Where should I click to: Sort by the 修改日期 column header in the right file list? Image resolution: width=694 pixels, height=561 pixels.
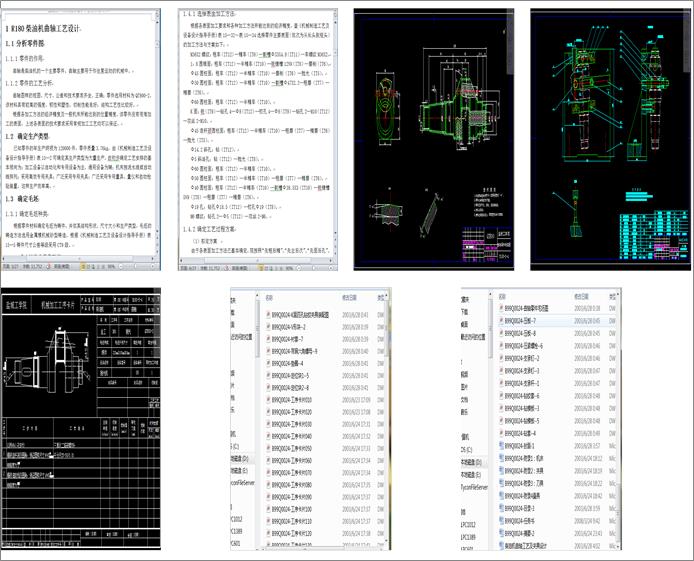click(x=581, y=297)
